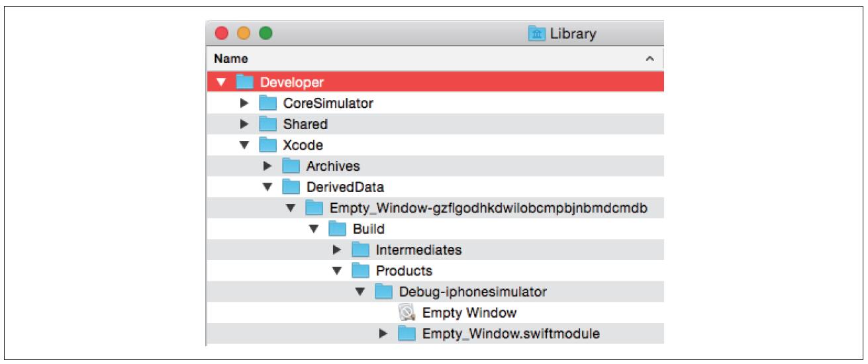Select the Empty Window app icon
Screen dimensions: 868x364
[407, 312]
